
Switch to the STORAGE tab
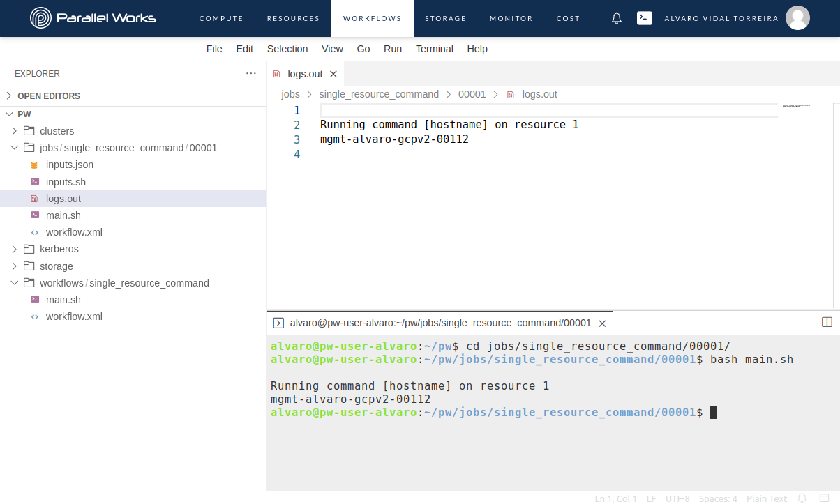(x=445, y=19)
